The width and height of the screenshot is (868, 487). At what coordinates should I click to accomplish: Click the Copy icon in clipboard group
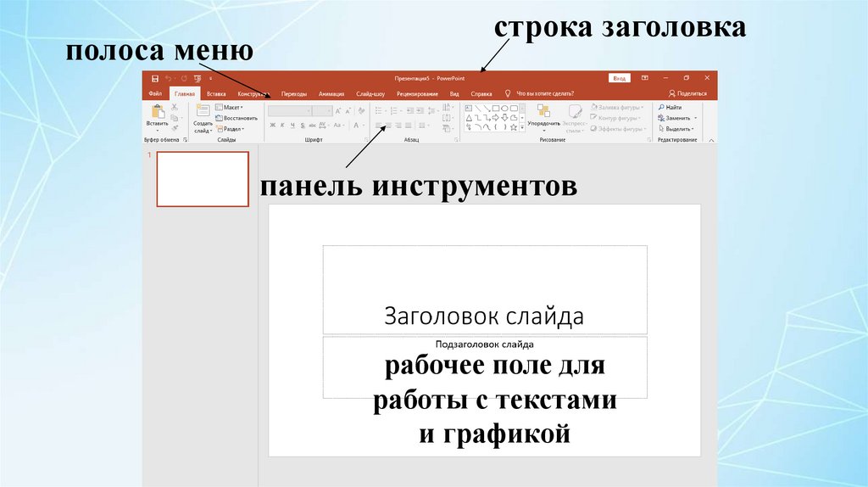click(175, 118)
